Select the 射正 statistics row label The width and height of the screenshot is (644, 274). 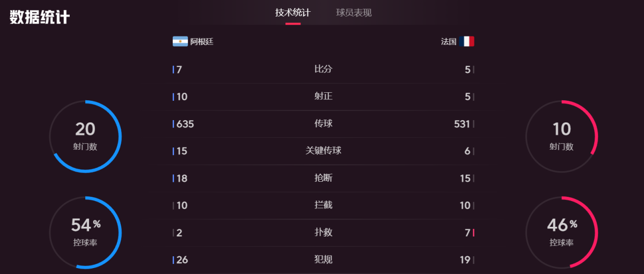click(323, 97)
